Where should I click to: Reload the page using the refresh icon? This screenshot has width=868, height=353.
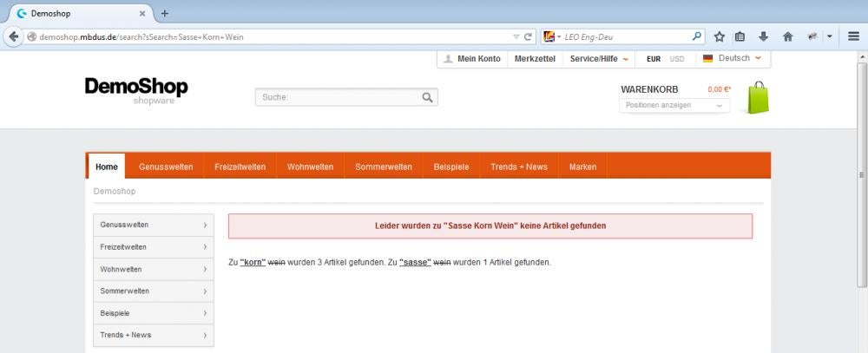coord(528,36)
